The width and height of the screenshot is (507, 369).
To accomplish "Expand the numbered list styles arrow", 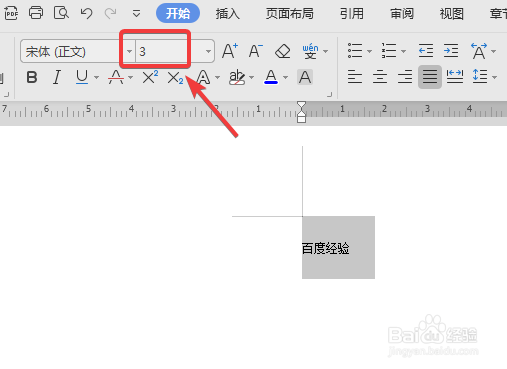I will coord(403,51).
